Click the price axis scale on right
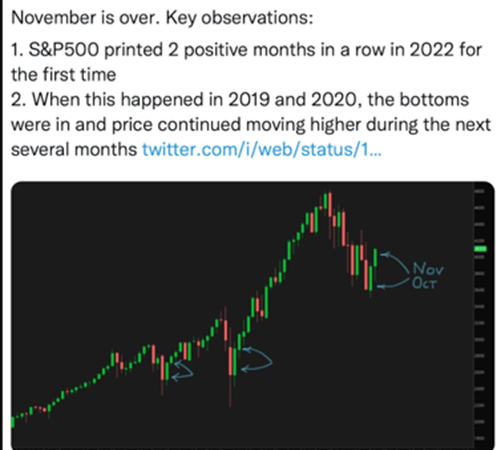501x450 pixels. point(480,314)
